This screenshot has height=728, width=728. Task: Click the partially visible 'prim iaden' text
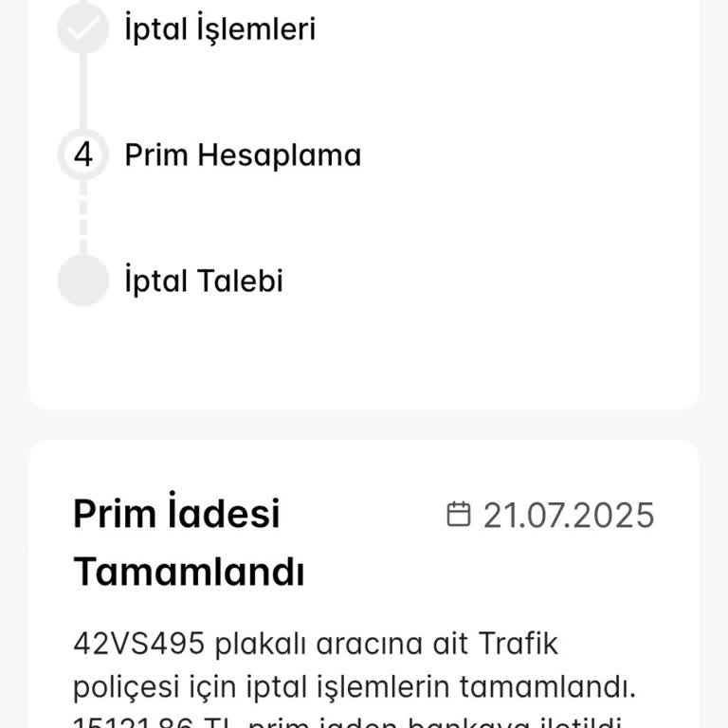(x=323, y=720)
